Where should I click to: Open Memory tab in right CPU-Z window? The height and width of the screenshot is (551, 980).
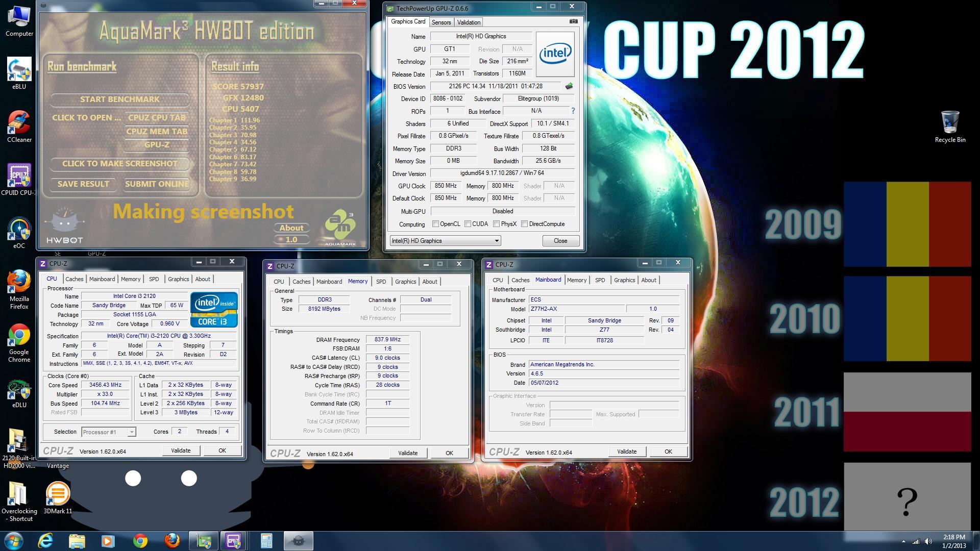pyautogui.click(x=577, y=280)
